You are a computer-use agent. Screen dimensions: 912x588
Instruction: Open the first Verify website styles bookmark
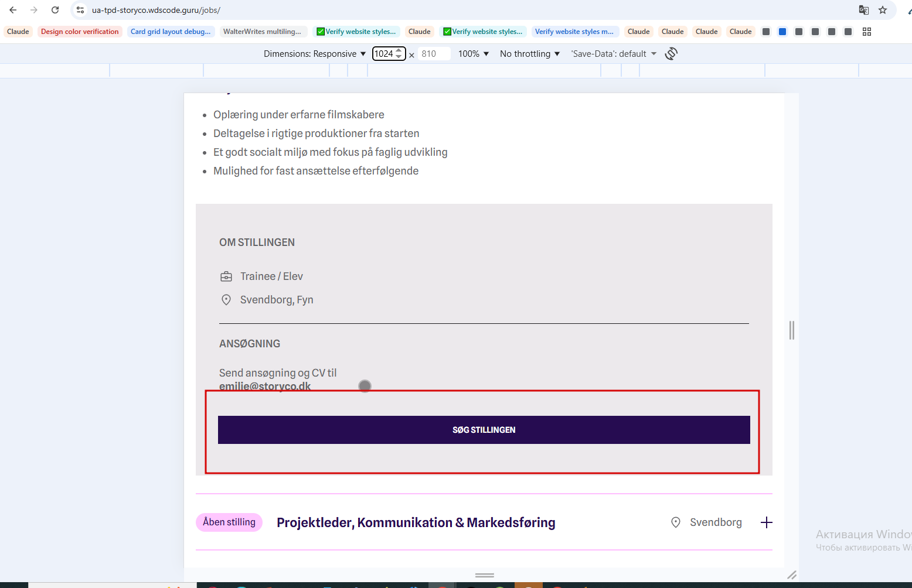pyautogui.click(x=356, y=32)
